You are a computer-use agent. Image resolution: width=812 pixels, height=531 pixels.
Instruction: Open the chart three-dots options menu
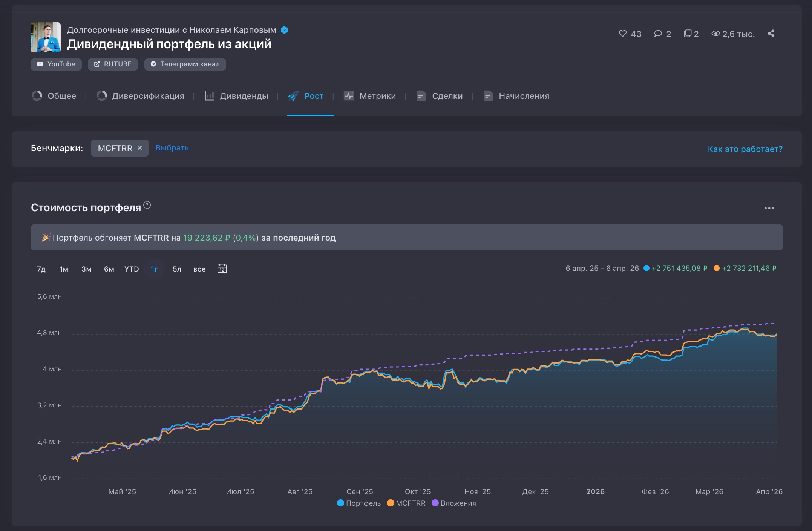[769, 208]
